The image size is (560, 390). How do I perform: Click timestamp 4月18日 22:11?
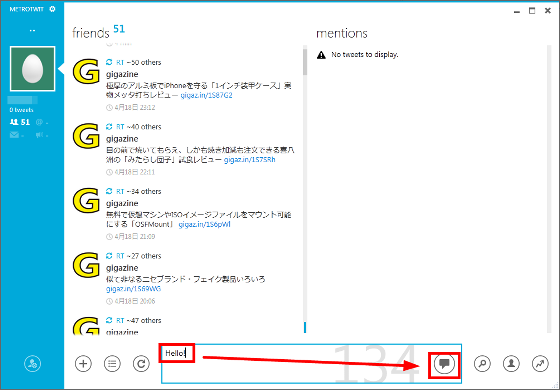pyautogui.click(x=135, y=172)
